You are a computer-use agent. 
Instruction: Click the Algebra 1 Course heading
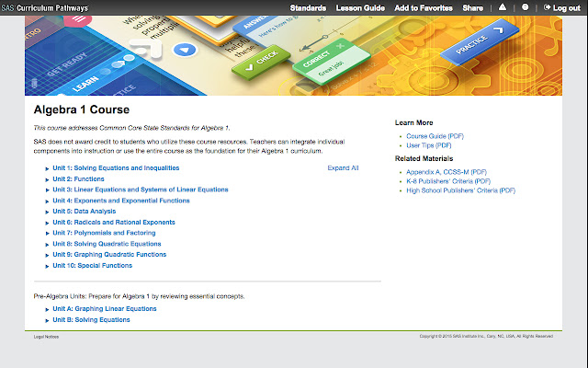pos(82,109)
